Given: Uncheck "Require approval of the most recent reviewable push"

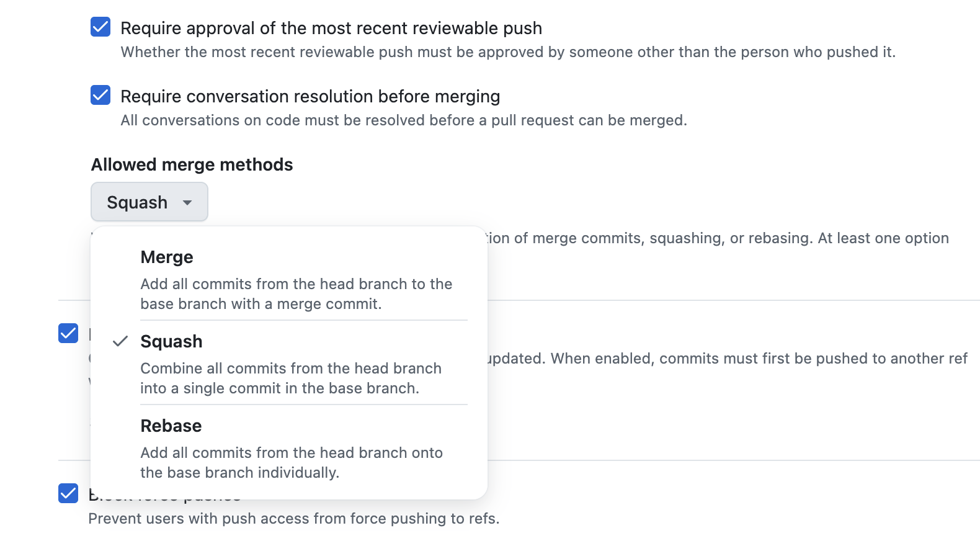Looking at the screenshot, I should point(100,27).
